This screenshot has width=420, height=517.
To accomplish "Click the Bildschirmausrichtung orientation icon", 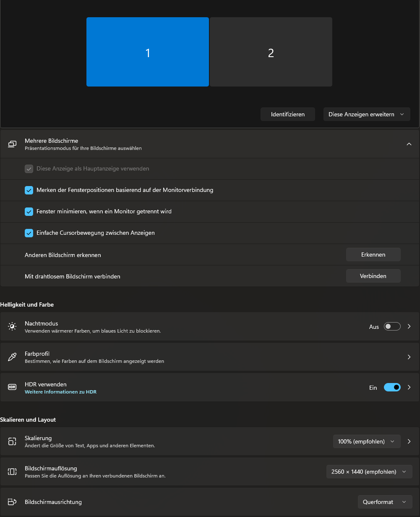I will pos(12,502).
